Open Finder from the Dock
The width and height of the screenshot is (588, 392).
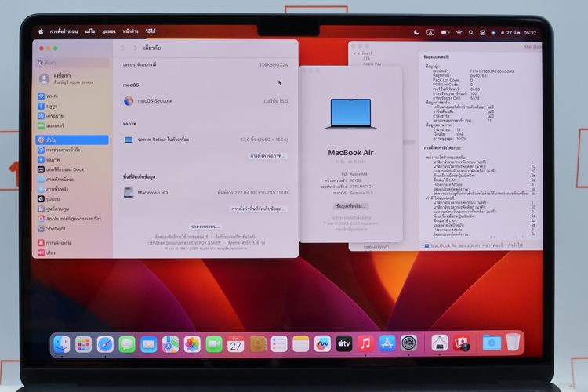(61, 344)
